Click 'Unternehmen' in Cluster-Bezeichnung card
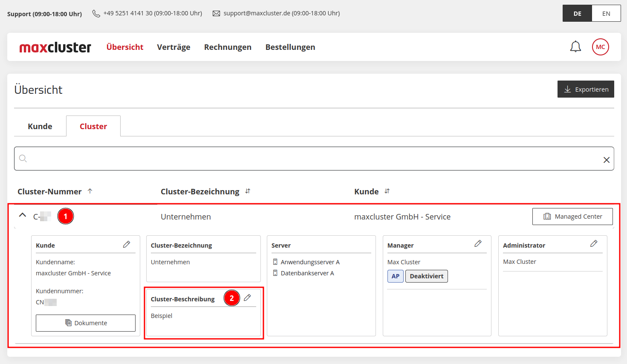Screen dimensions: 627x364 (x=170, y=262)
